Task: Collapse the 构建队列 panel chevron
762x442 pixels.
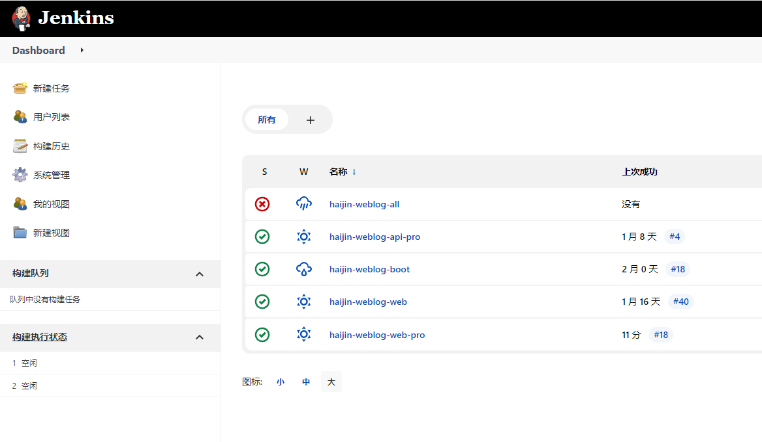Action: pyautogui.click(x=199, y=274)
